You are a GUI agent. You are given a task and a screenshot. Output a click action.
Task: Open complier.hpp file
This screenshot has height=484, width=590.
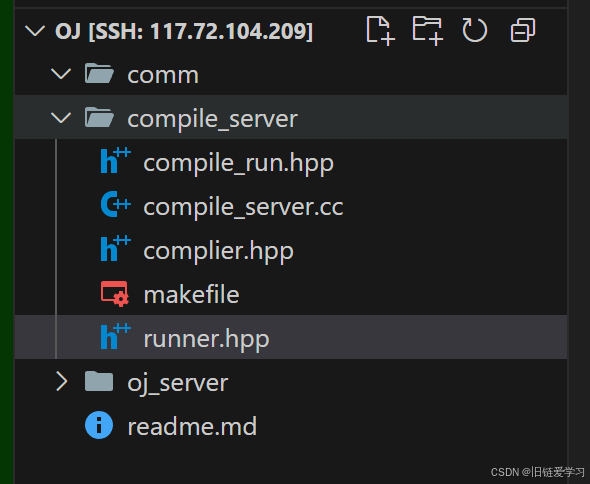[218, 252]
